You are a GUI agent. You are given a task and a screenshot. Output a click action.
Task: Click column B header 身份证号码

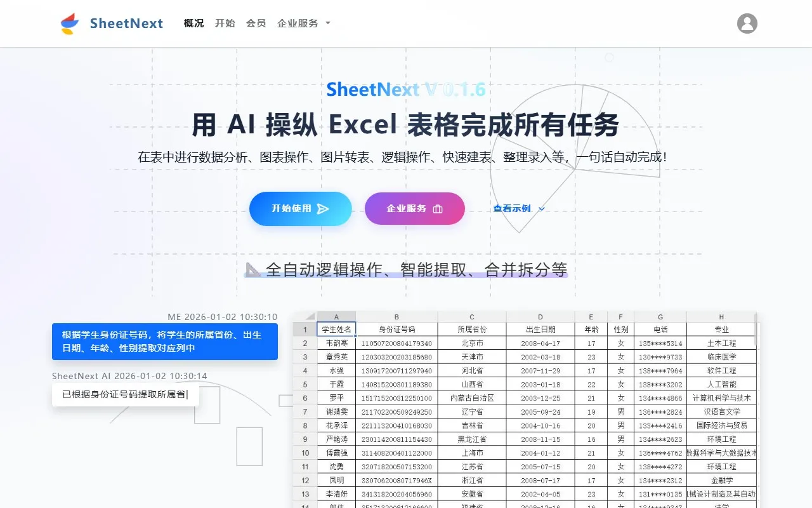click(396, 329)
